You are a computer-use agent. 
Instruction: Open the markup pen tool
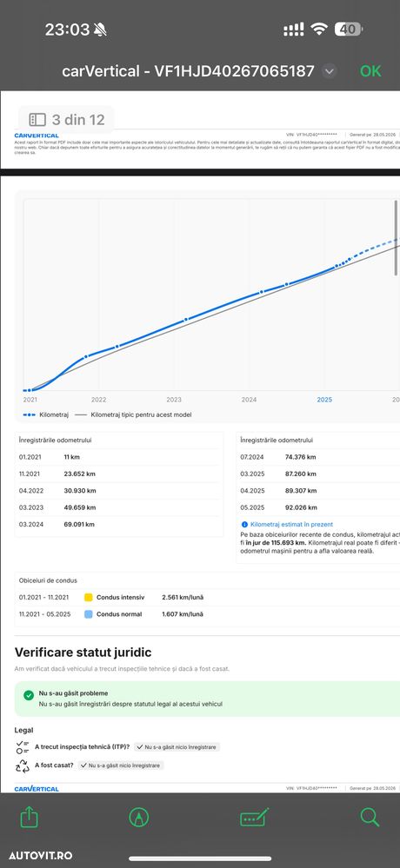click(138, 817)
